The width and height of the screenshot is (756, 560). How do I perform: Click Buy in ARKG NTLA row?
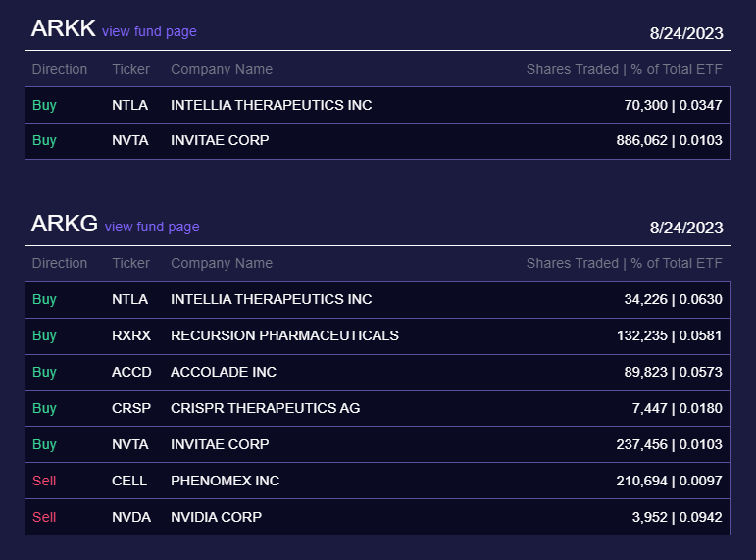(x=44, y=299)
